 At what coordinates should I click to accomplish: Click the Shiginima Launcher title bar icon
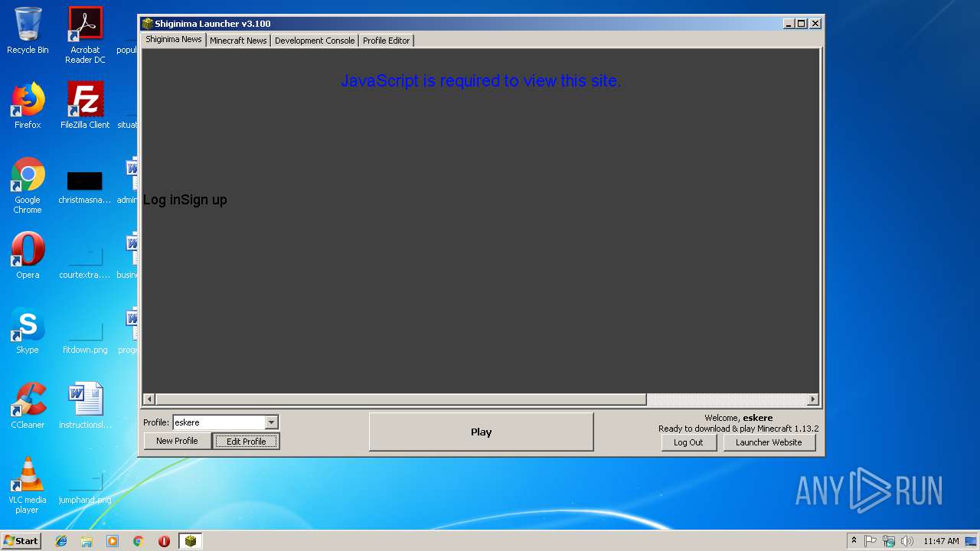147,24
